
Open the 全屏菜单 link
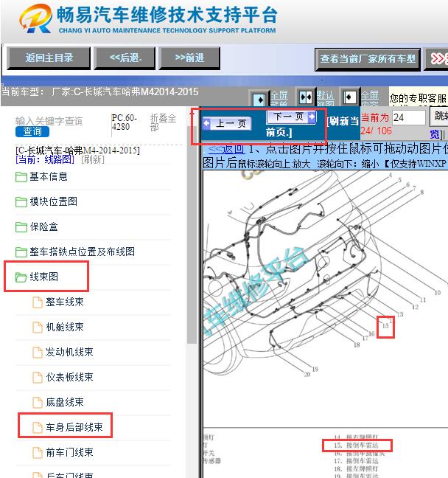pyautogui.click(x=279, y=98)
